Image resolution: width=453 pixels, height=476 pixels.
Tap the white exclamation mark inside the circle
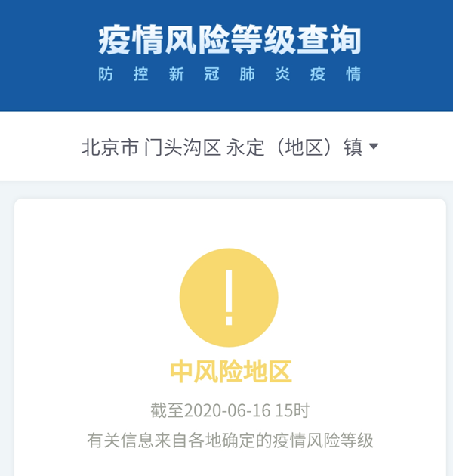229,298
